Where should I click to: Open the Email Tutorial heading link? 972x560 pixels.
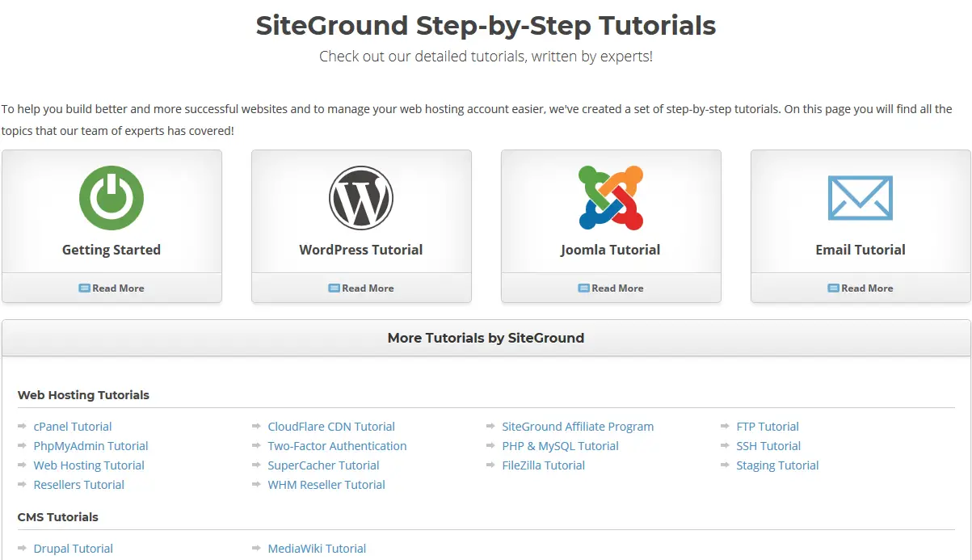click(860, 250)
